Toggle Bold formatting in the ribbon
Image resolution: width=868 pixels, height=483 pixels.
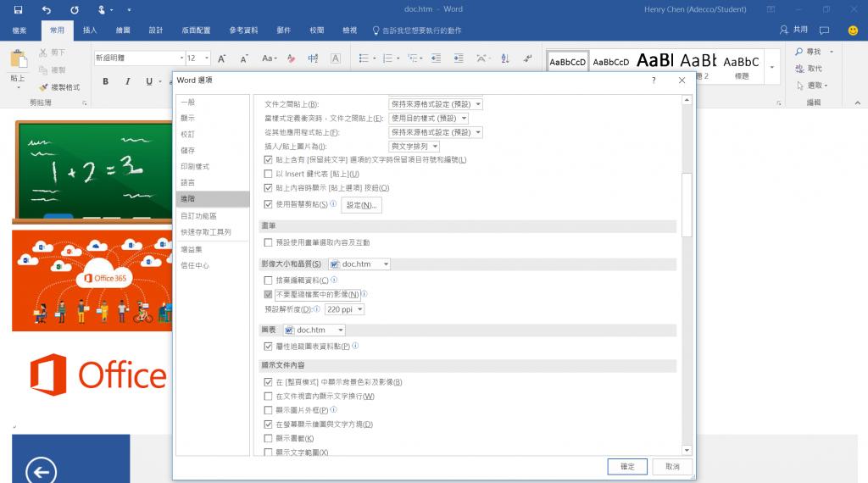click(x=105, y=81)
